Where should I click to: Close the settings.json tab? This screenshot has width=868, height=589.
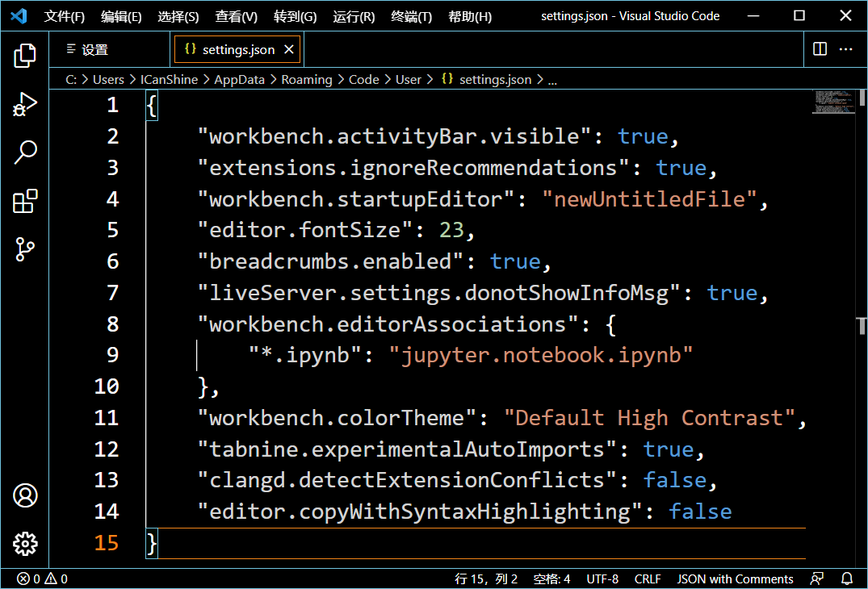click(x=288, y=50)
